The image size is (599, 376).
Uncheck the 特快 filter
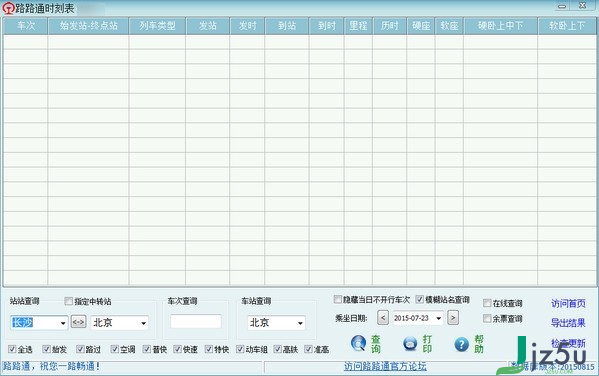click(209, 349)
